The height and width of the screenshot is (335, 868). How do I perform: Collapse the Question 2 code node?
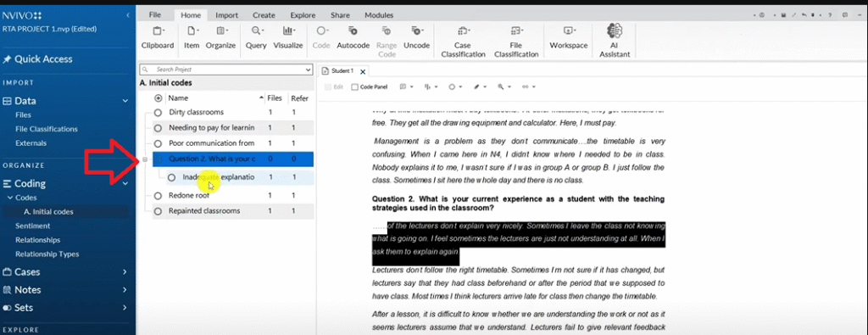click(x=146, y=159)
